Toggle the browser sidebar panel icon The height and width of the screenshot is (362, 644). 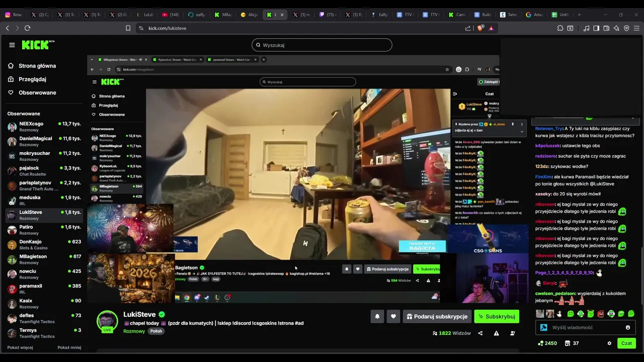tap(596, 28)
